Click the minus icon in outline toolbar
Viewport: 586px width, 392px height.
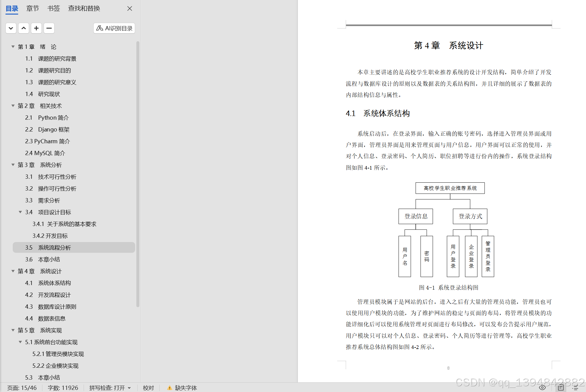[49, 28]
